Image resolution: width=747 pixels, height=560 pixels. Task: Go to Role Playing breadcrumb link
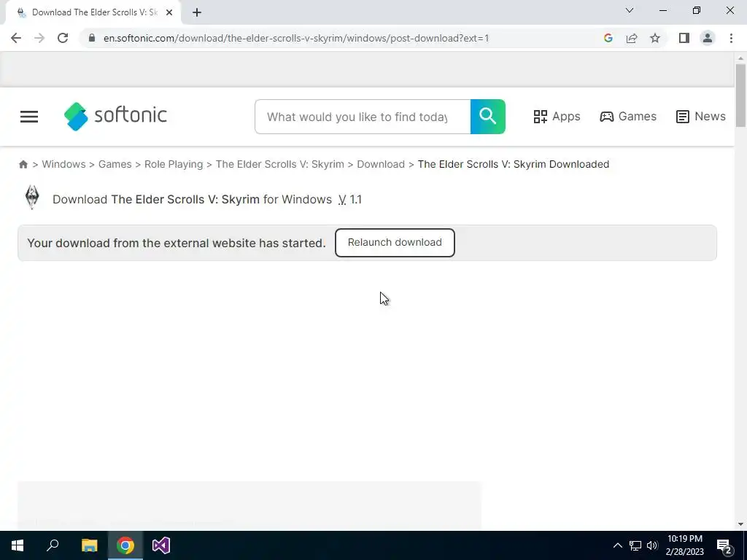tap(174, 164)
